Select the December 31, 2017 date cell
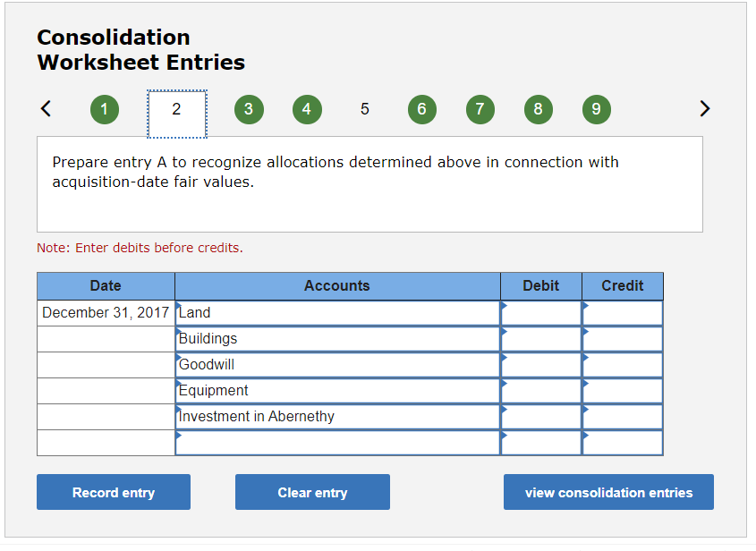Screen dimensions: 756x551 point(105,312)
